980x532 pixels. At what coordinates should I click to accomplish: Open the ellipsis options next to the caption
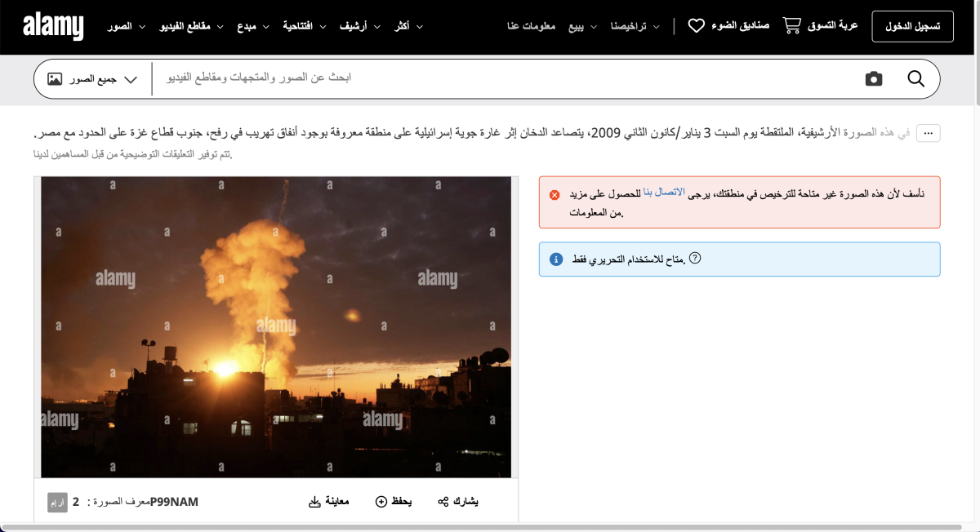pyautogui.click(x=928, y=132)
